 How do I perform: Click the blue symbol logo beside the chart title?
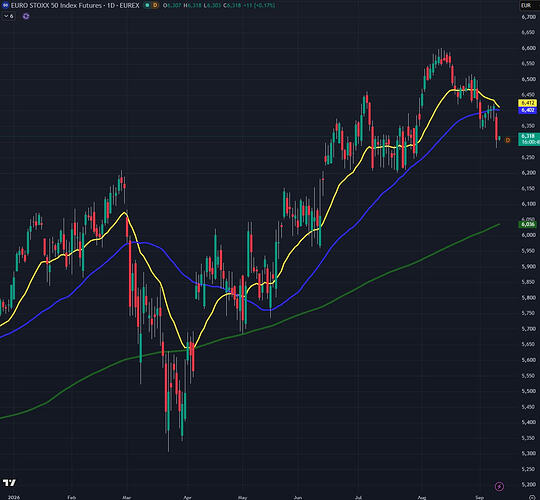5,5
